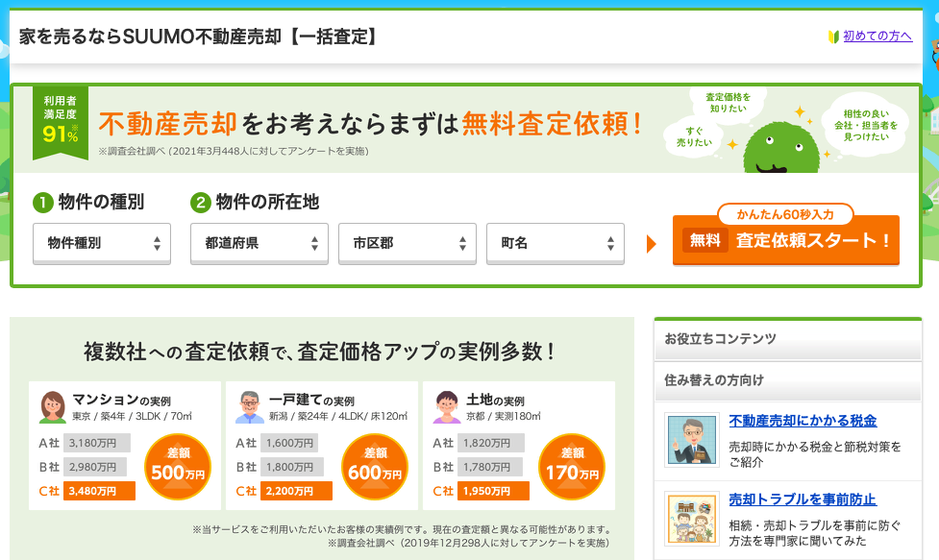Click the 相性の良い会社・担当者を見つけたい speech bubble
939x560 pixels.
(x=866, y=125)
